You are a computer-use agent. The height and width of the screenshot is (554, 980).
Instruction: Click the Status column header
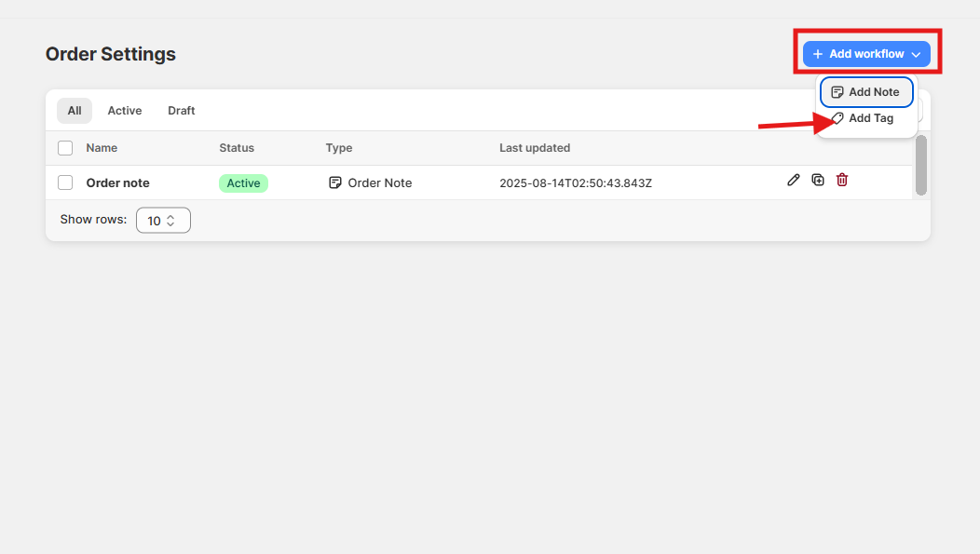pyautogui.click(x=237, y=148)
